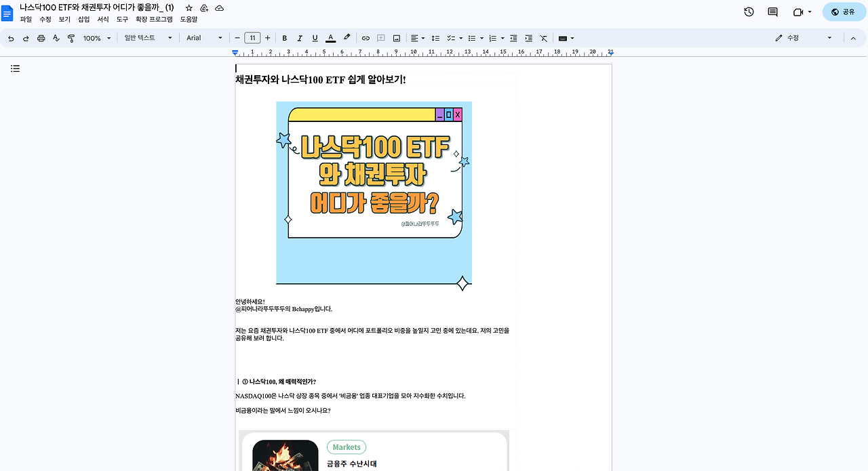Open the print dialog icon

coord(41,38)
